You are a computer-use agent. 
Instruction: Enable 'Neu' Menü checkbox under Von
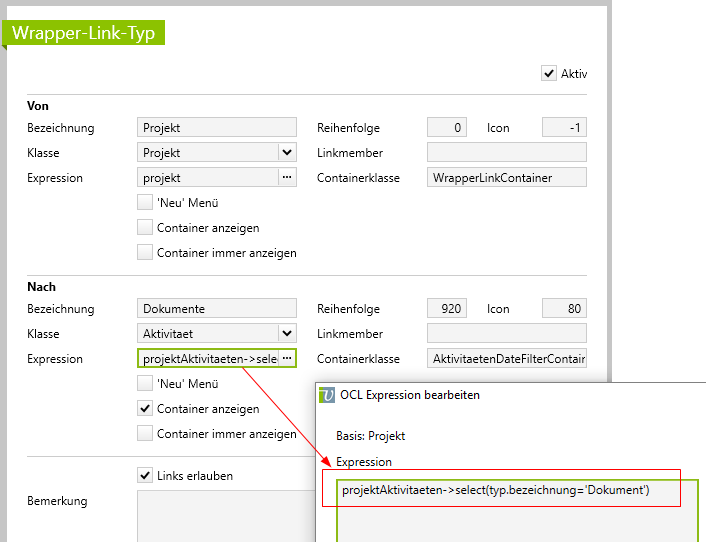click(x=145, y=203)
